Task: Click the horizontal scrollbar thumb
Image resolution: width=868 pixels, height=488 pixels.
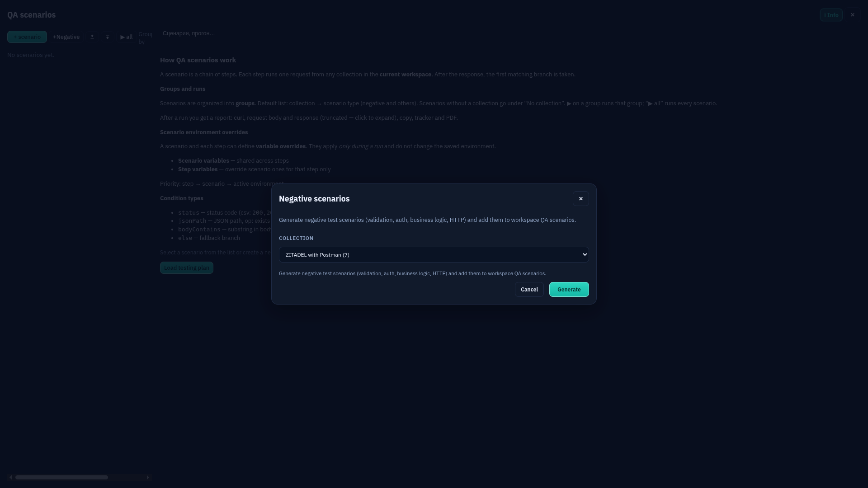Action: point(61,477)
